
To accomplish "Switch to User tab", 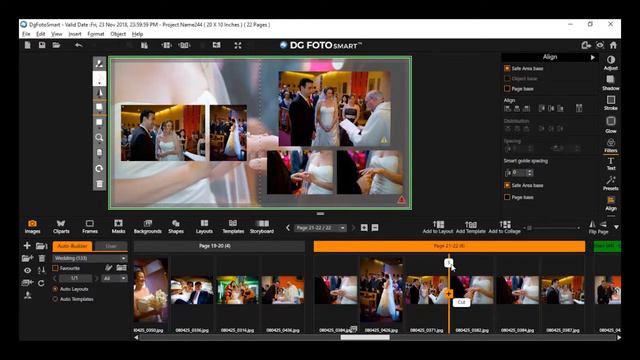I will click(111, 246).
